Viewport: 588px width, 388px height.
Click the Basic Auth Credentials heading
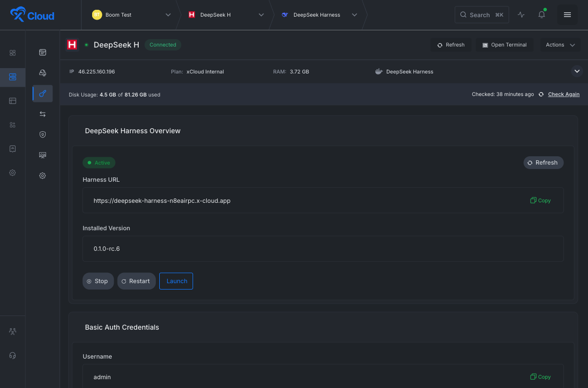point(122,327)
